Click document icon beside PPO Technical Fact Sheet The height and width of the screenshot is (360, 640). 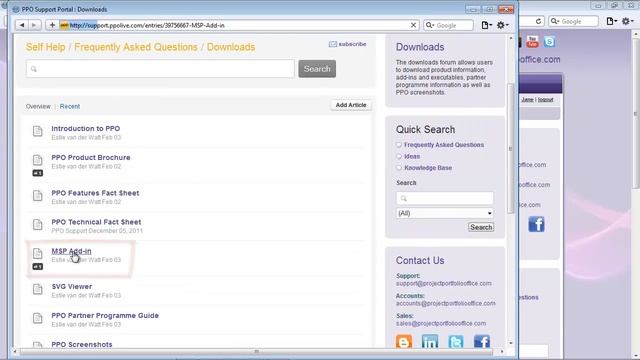(x=38, y=224)
